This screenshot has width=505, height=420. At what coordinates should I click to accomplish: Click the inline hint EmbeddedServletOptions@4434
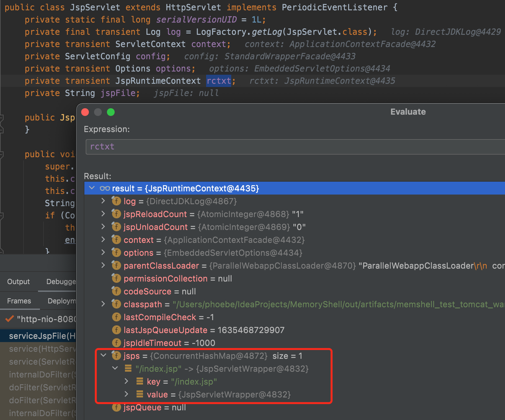point(322,69)
